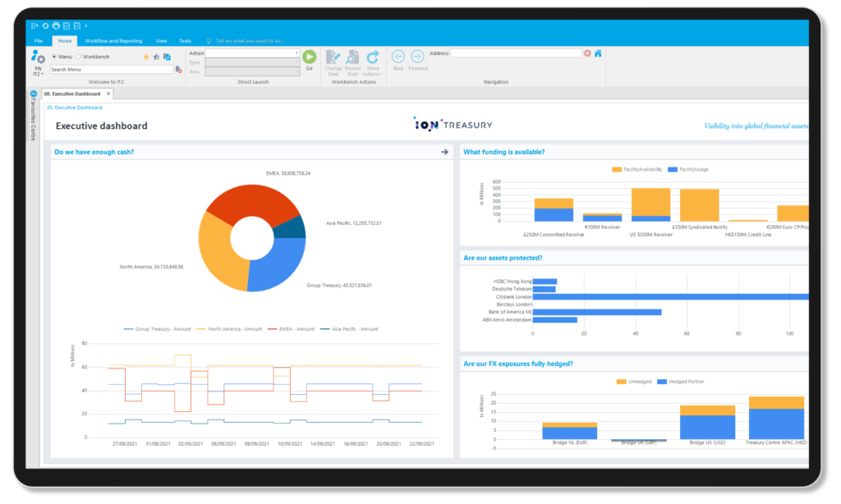Open the home icon beside the Address bar

(598, 53)
